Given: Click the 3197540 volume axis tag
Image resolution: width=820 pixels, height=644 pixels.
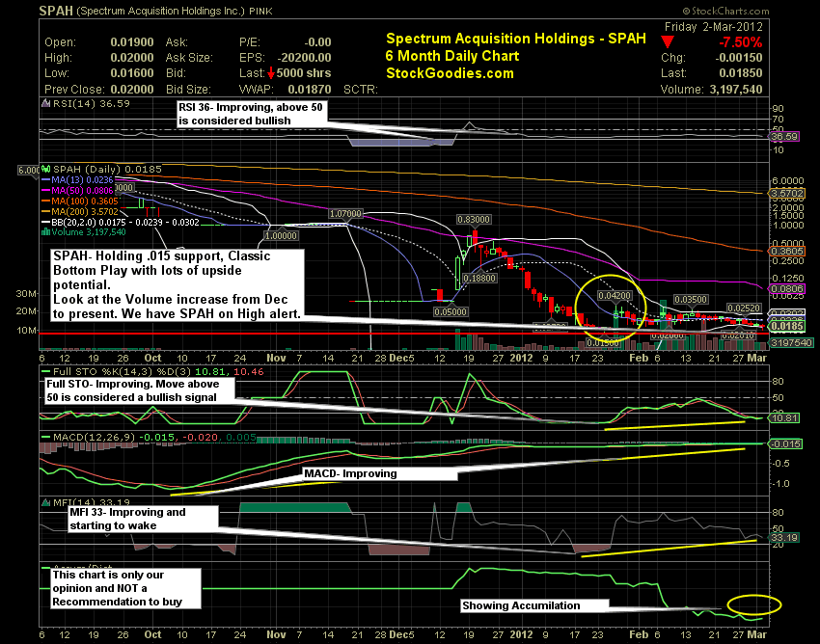Looking at the screenshot, I should 791,343.
